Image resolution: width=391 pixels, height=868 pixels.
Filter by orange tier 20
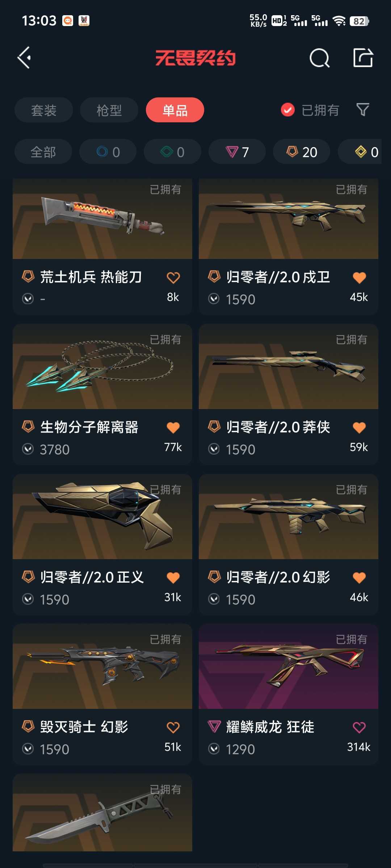(302, 152)
